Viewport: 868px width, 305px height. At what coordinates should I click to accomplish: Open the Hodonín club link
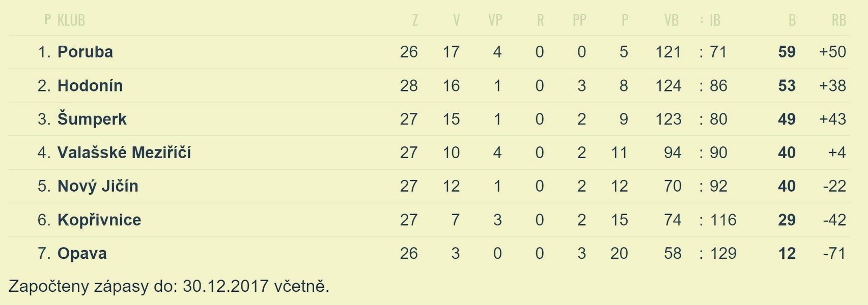(x=90, y=85)
